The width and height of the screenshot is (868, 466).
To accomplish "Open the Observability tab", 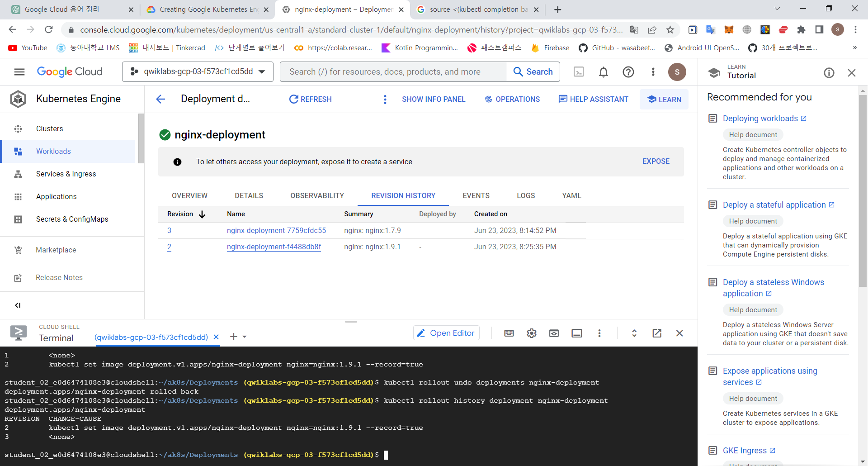I will (x=317, y=196).
